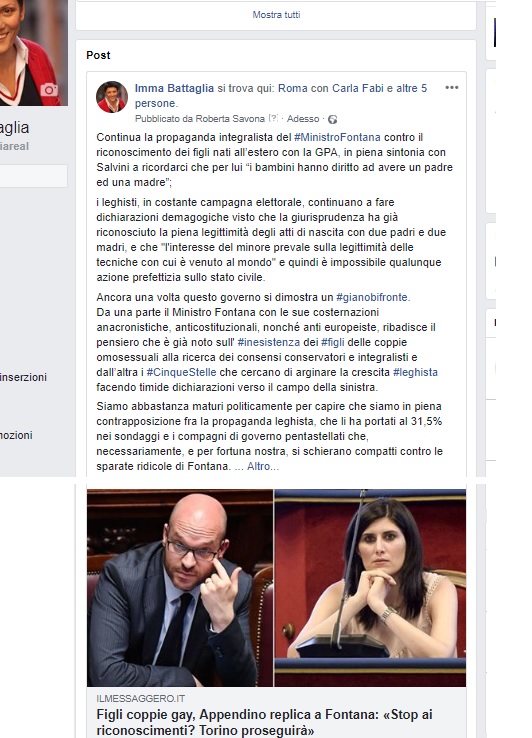532x738 pixels.
Task: Open Imma Battaglia's post avatar thumbnail
Action: tap(112, 96)
